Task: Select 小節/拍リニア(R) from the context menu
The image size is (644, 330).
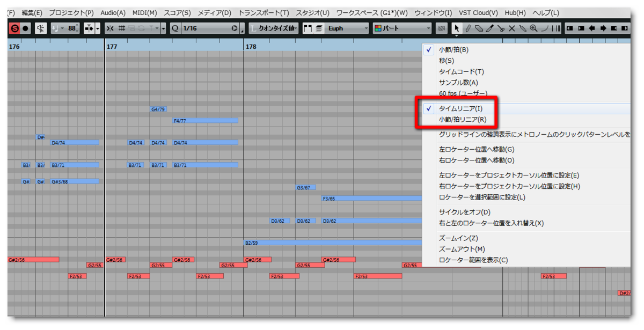Action: pyautogui.click(x=463, y=120)
